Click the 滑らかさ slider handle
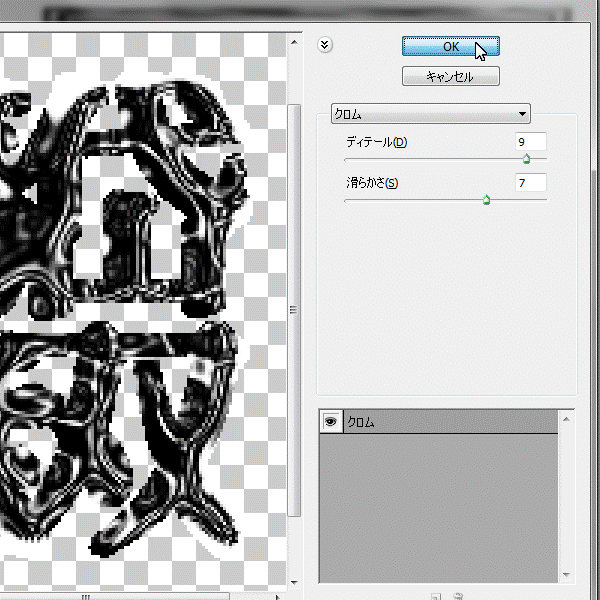 point(486,200)
